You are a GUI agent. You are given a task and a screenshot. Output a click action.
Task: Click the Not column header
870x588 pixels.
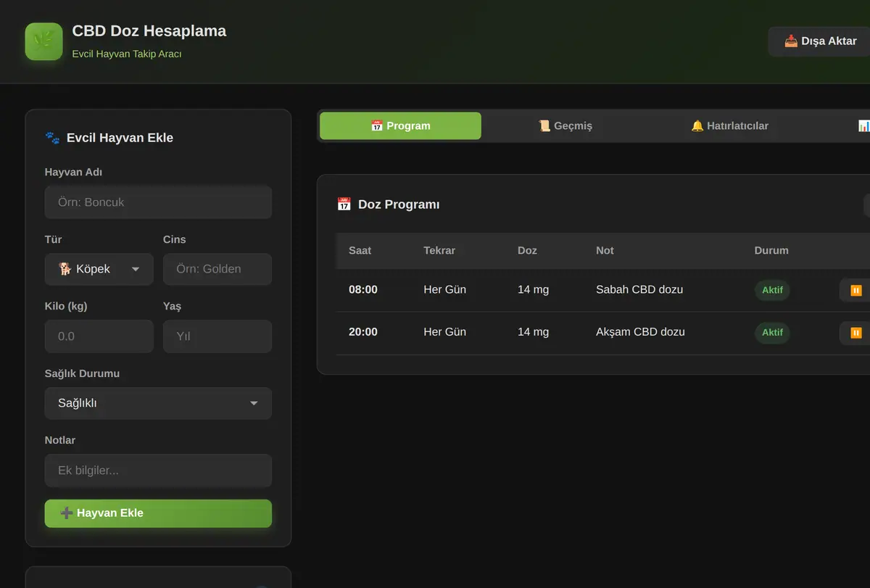click(x=605, y=250)
